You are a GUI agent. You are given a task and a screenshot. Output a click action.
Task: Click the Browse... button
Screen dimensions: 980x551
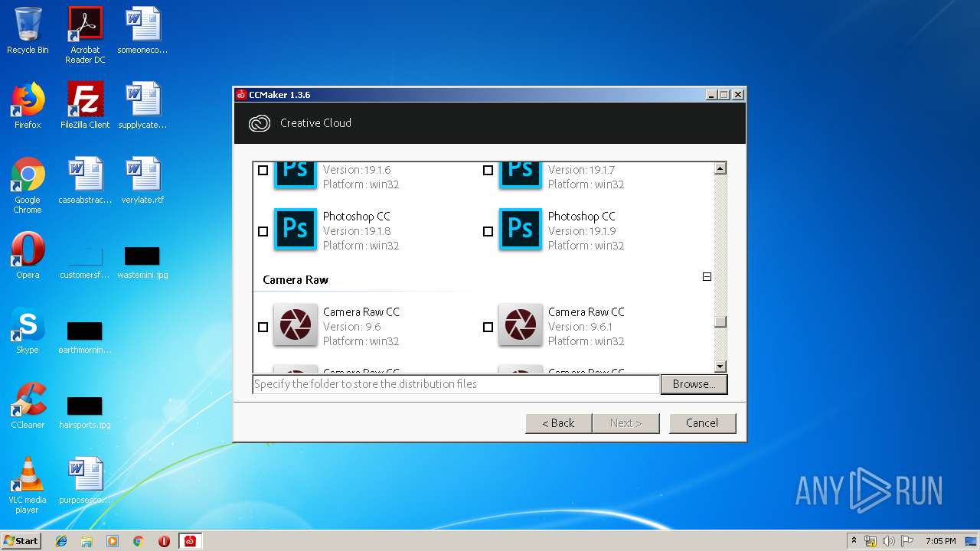694,384
